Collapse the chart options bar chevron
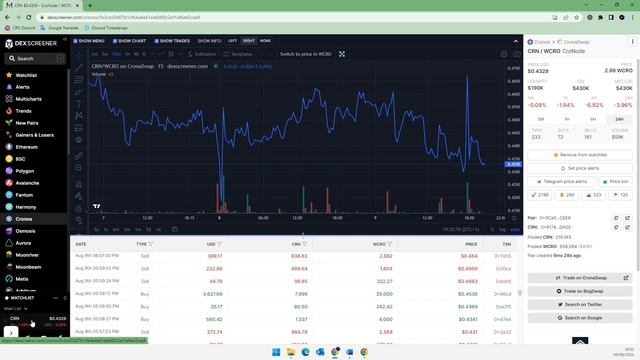This screenshot has height=360, width=640. coord(516,41)
